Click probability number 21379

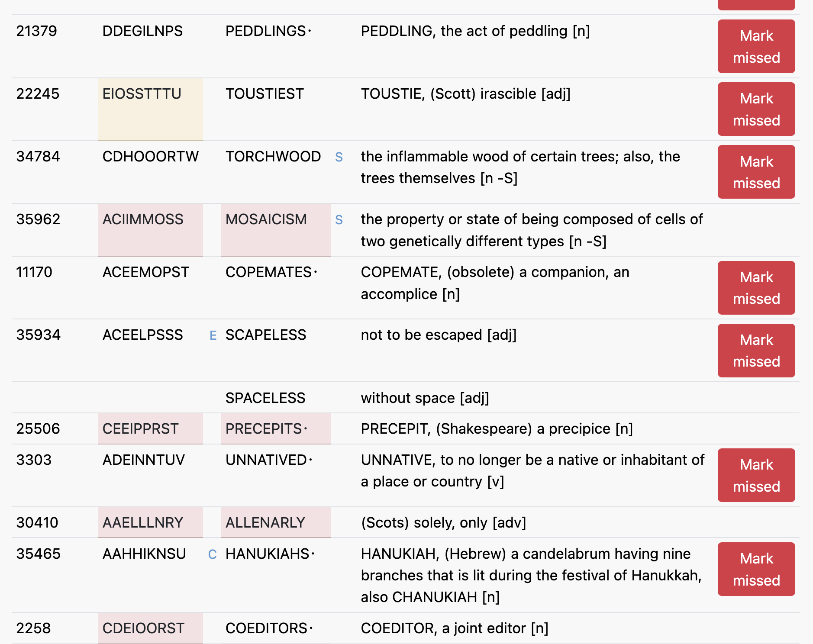(x=37, y=31)
